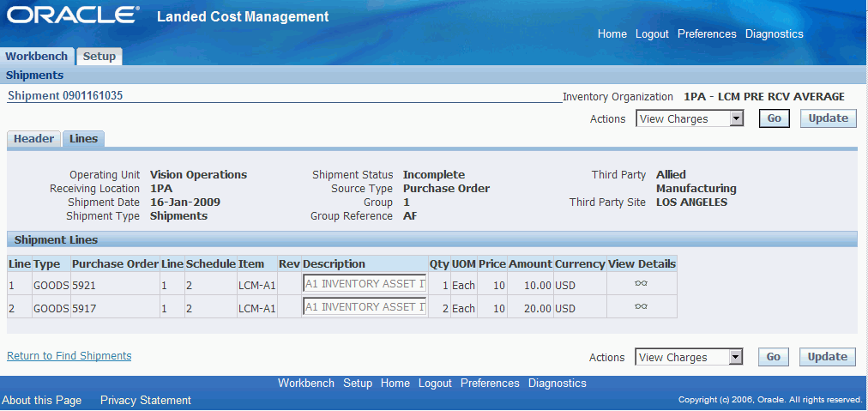This screenshot has height=411, width=868.
Task: Open View Details glasses icon for PO 5917
Action: [x=641, y=306]
